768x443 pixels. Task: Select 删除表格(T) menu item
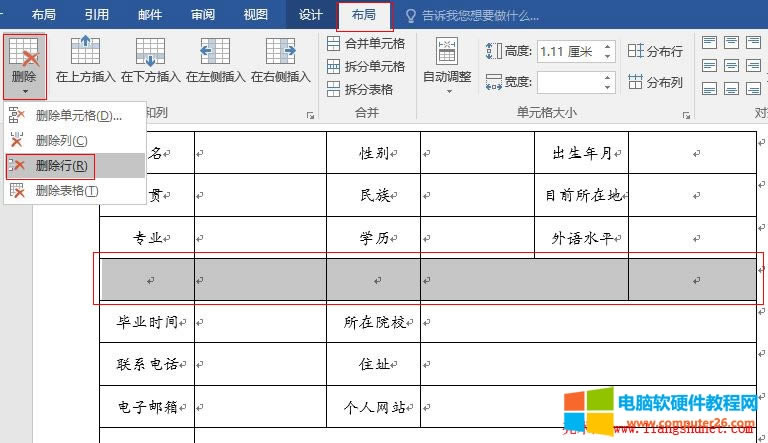(75, 191)
